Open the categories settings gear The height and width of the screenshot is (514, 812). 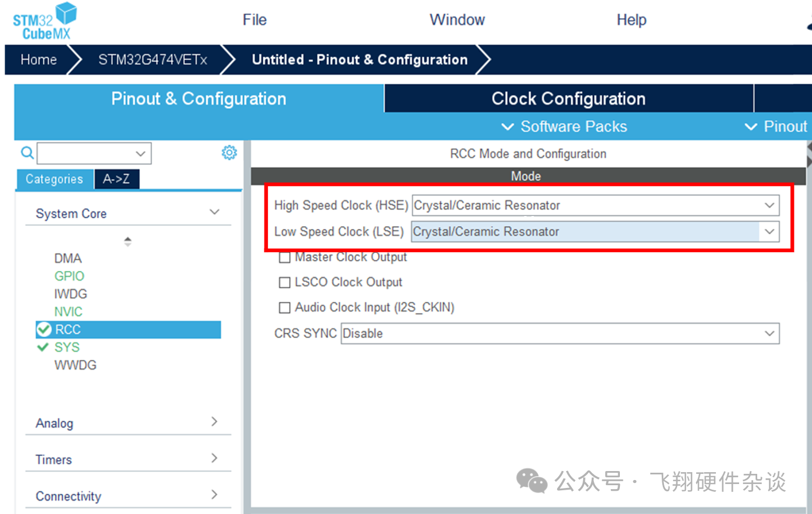tap(229, 153)
